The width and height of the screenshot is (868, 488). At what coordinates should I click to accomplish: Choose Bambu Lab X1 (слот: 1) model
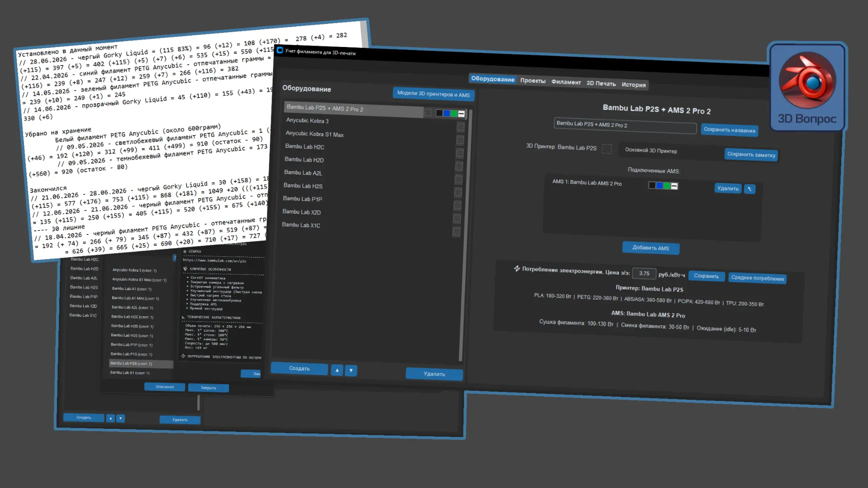(130, 373)
